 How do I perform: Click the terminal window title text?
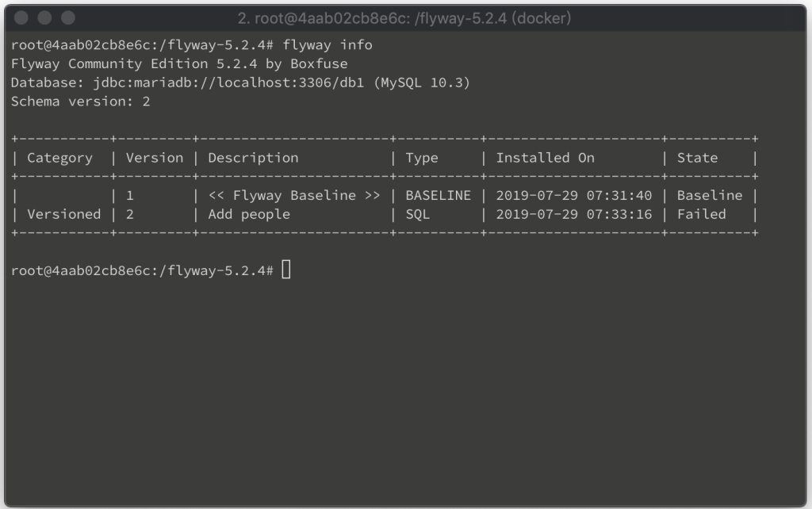[404, 19]
